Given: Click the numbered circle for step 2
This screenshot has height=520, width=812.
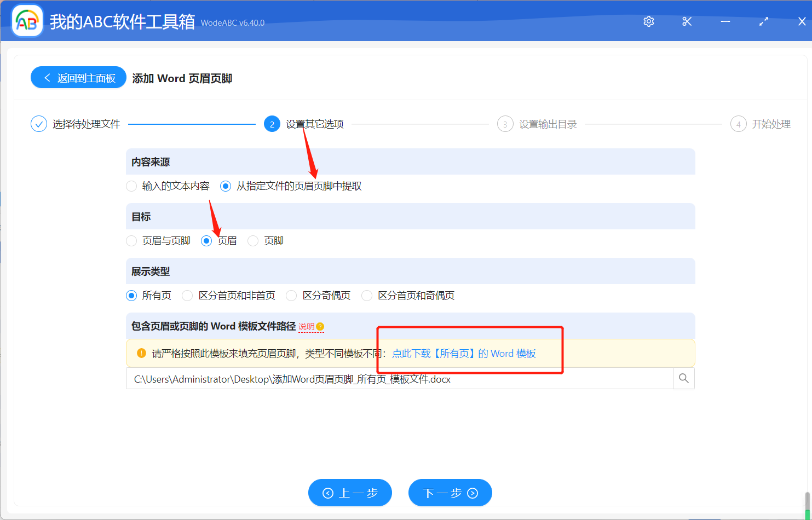Looking at the screenshot, I should tap(272, 124).
